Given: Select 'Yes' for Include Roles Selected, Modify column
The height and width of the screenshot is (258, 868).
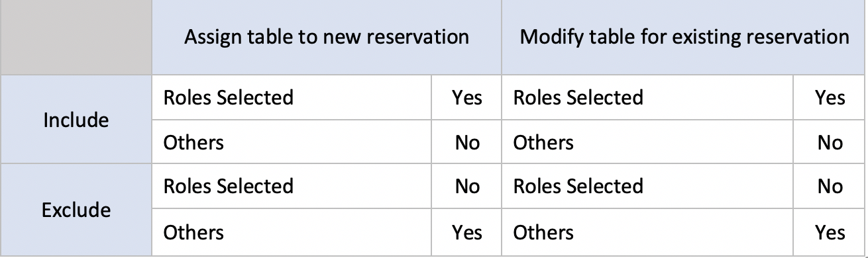Looking at the screenshot, I should click(x=830, y=98).
